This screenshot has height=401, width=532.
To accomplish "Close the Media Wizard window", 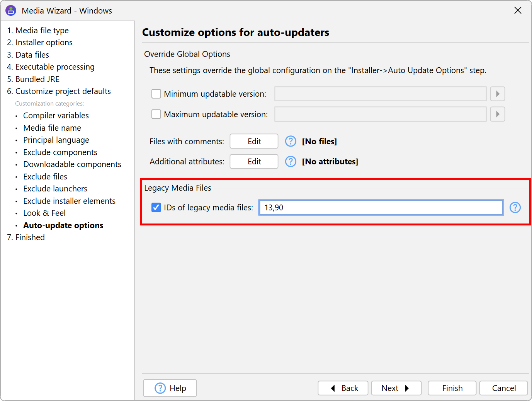I will click(518, 10).
